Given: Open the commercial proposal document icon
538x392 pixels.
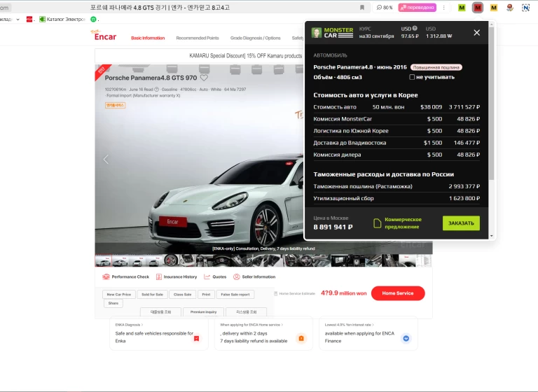Looking at the screenshot, I should click(377, 223).
